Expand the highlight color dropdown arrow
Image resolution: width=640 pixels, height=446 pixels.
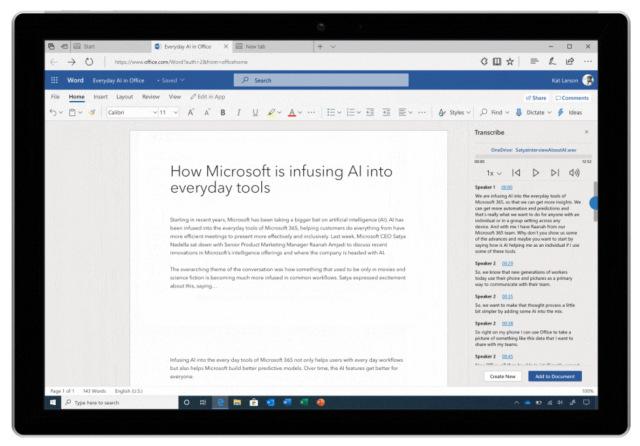pos(280,113)
